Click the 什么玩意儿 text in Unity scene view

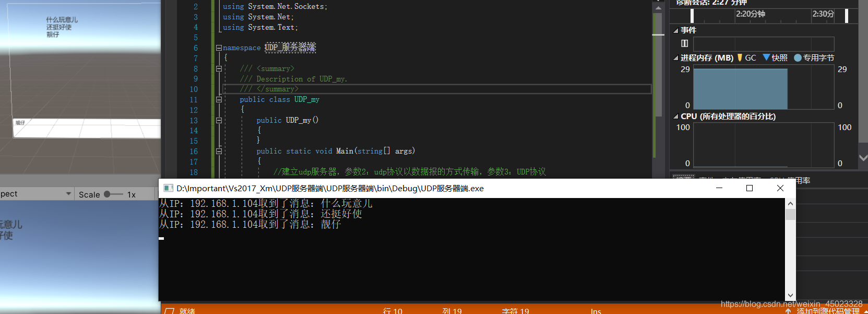click(62, 20)
